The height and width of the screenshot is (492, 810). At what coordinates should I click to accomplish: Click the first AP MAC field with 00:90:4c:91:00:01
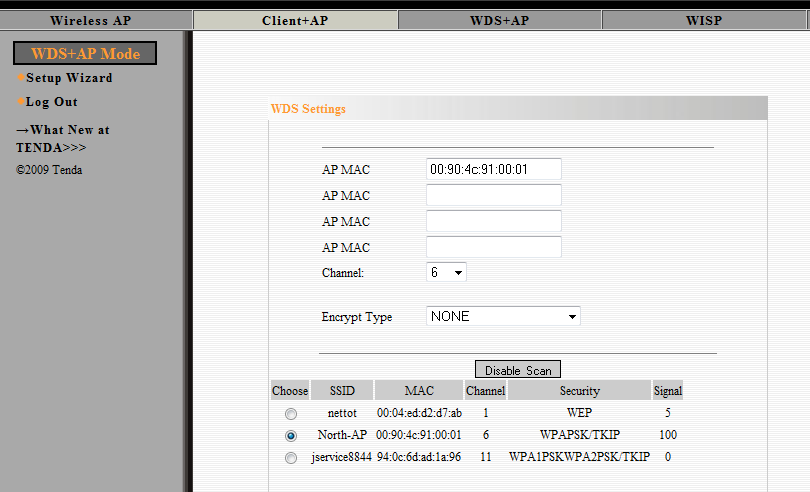tap(494, 169)
